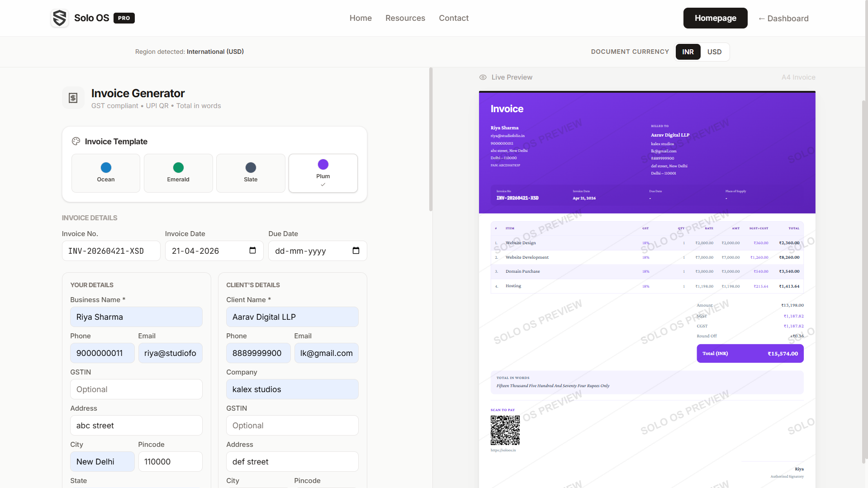Open the Invoice Date field selector
This screenshot has height=488, width=868.
(x=213, y=251)
